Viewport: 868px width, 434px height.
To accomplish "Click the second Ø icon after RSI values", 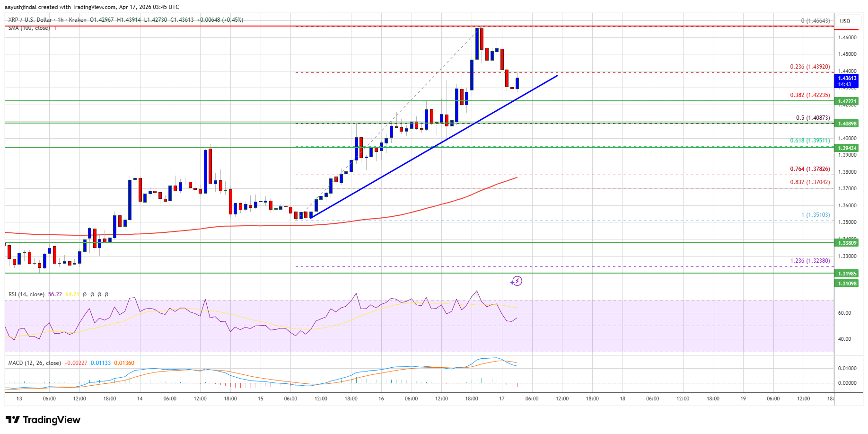I will click(x=92, y=294).
